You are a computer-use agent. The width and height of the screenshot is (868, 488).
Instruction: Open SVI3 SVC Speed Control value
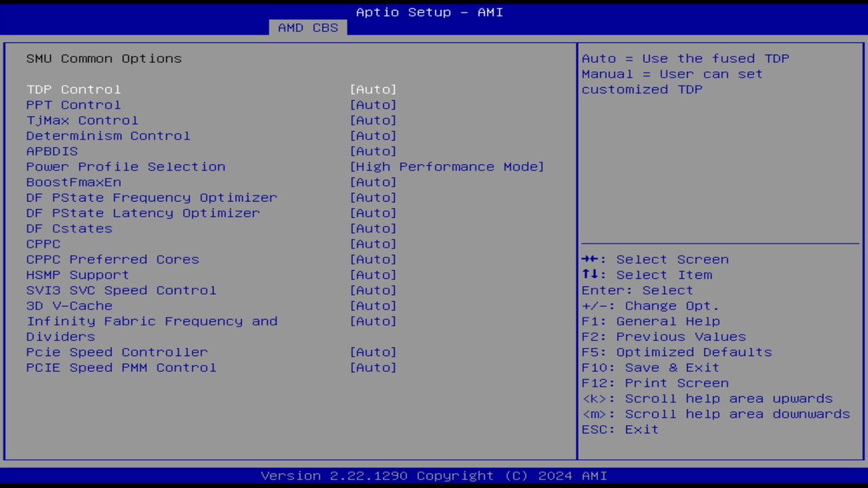(373, 290)
